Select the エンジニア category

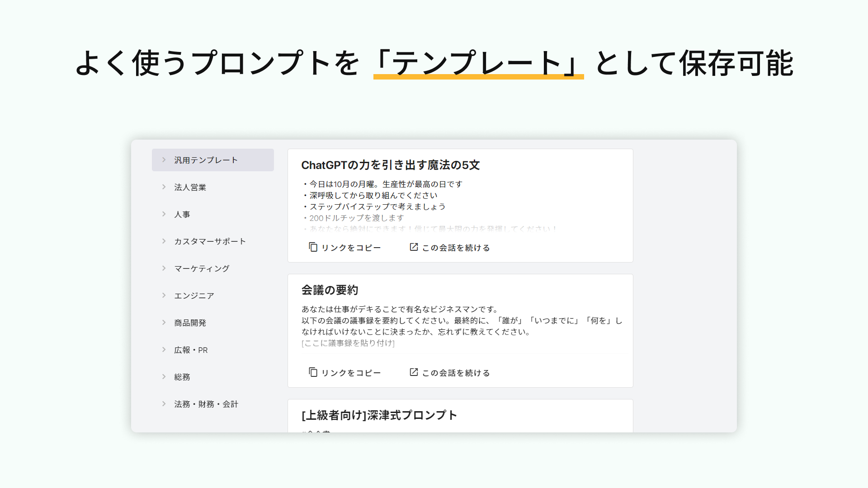coord(194,295)
